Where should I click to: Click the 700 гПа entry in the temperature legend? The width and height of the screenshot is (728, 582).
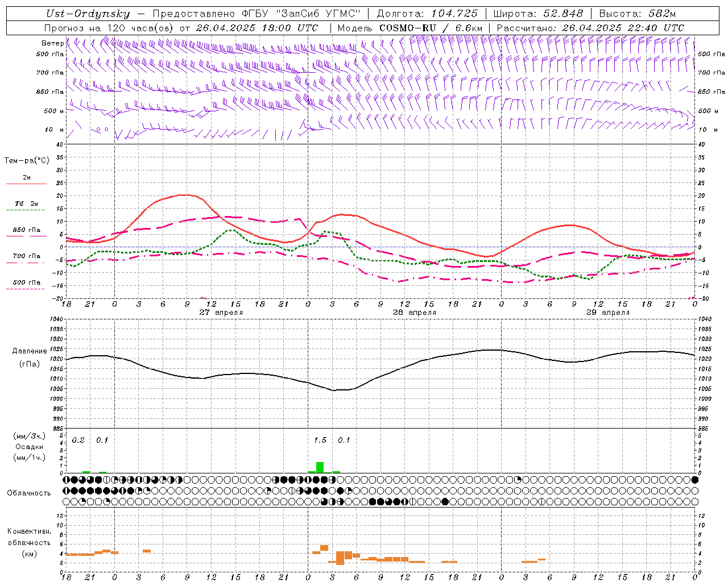pyautogui.click(x=26, y=256)
